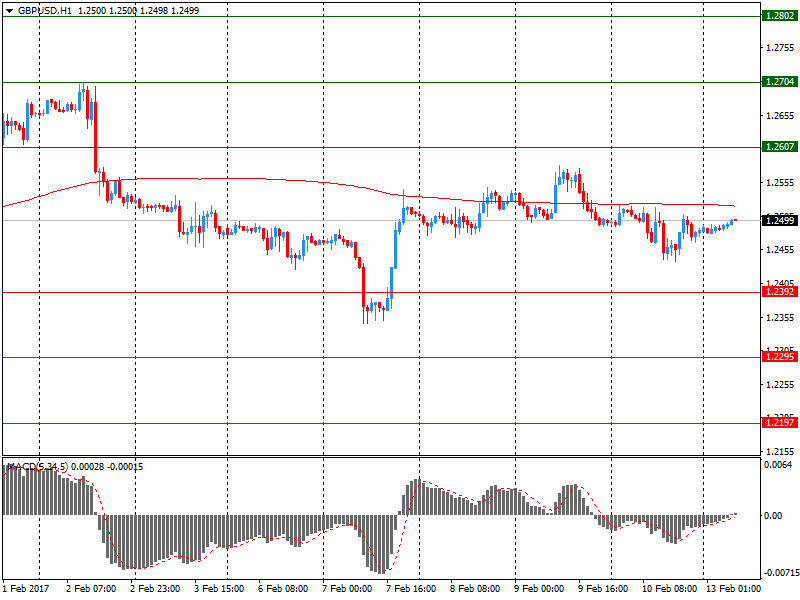
Task: Select the MACD(5,34,5) indicator label
Action: pyautogui.click(x=37, y=467)
